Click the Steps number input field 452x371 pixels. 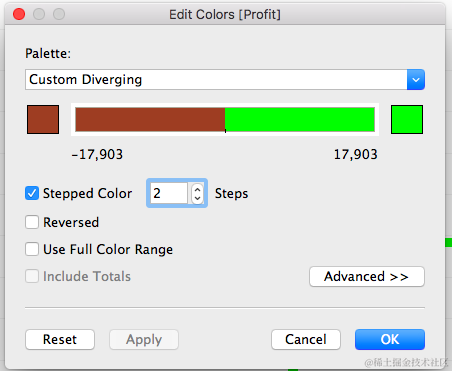click(x=169, y=193)
